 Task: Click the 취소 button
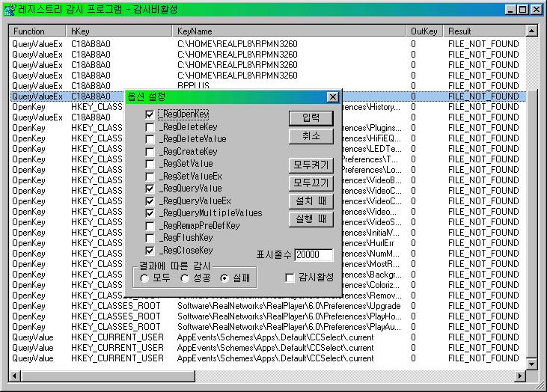point(311,136)
